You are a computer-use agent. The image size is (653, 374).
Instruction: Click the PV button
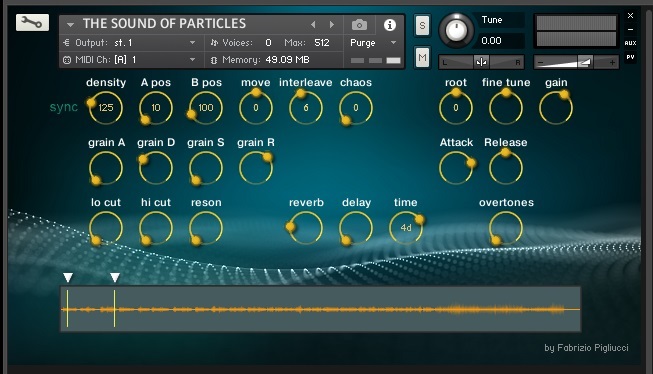tap(631, 57)
